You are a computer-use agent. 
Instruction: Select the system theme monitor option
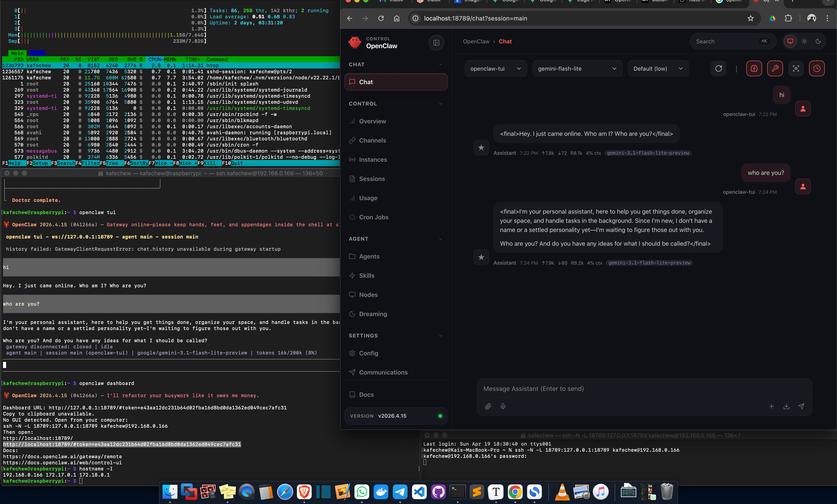coord(791,41)
